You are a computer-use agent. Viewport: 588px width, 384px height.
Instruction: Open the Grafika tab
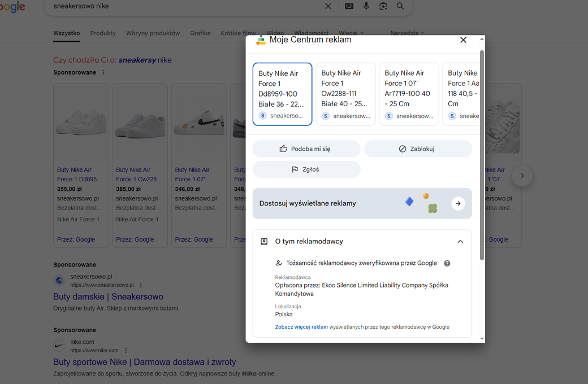coord(200,33)
